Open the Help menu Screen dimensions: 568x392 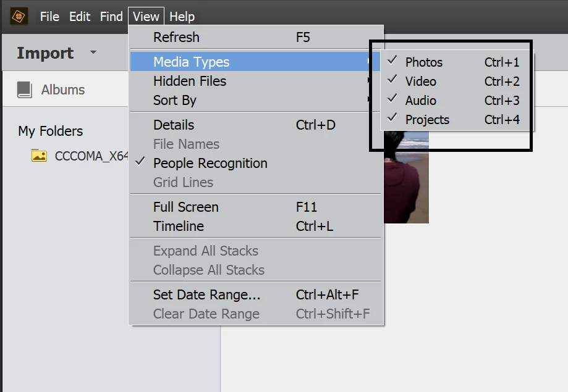182,17
